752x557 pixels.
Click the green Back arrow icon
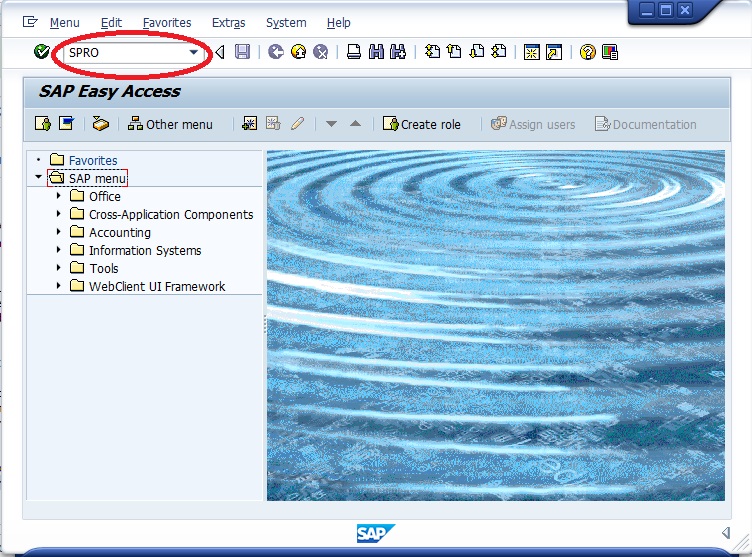click(x=276, y=51)
